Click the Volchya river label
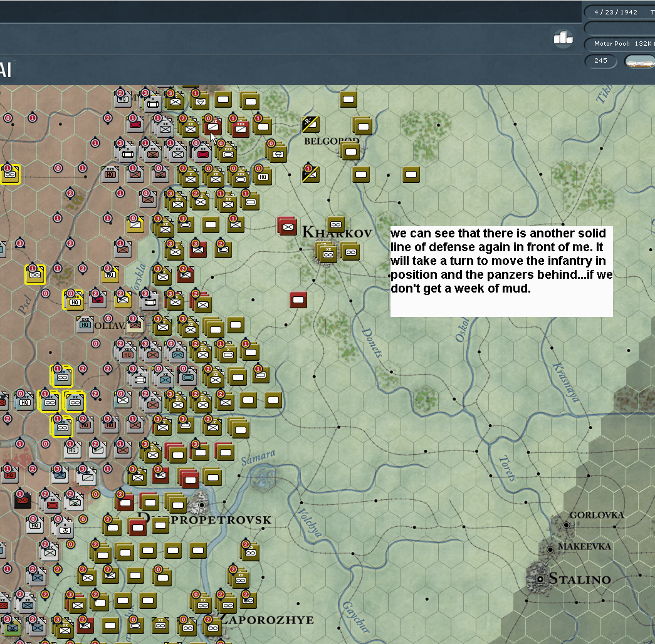 click(310, 522)
